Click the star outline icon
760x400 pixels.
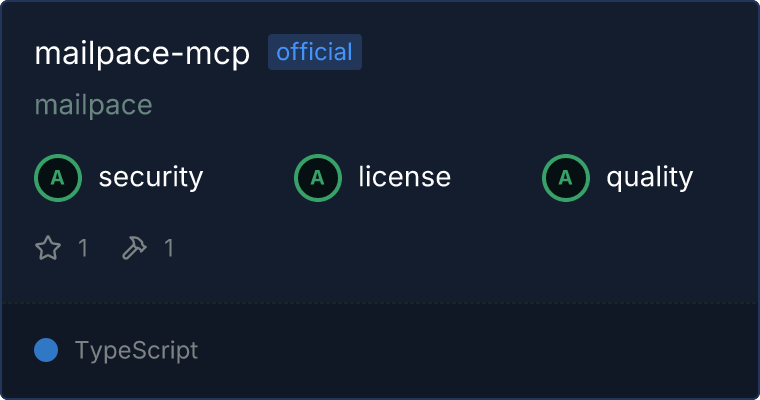[48, 248]
